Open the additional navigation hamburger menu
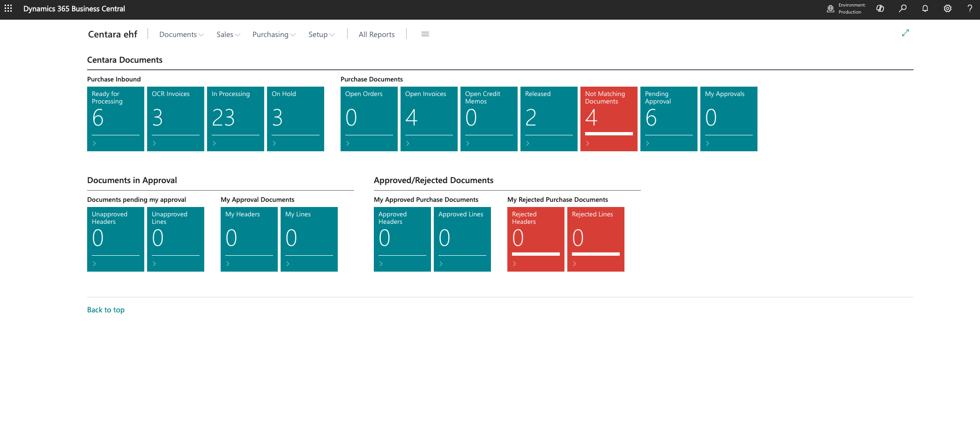 pyautogui.click(x=425, y=34)
